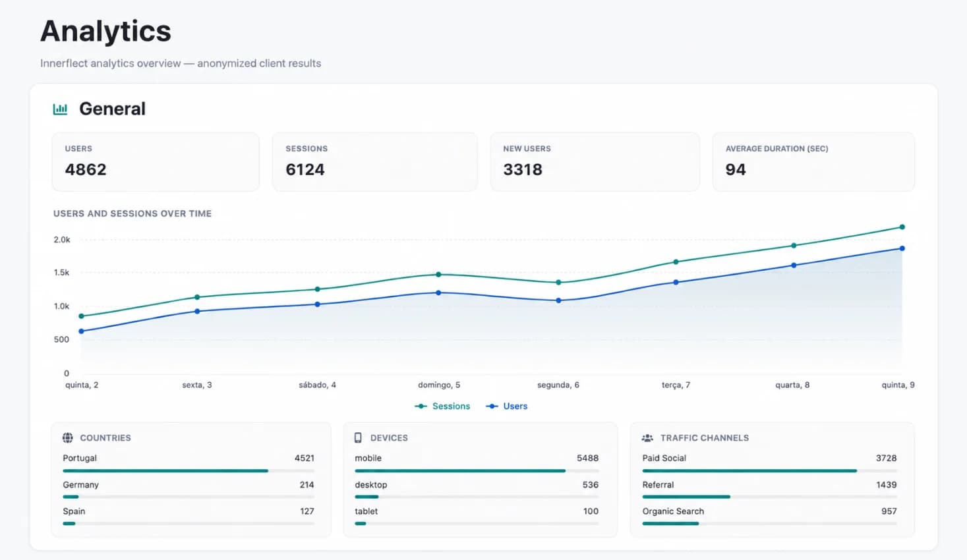Click the mobile device icon next to Devices
The image size is (967, 560).
358,437
